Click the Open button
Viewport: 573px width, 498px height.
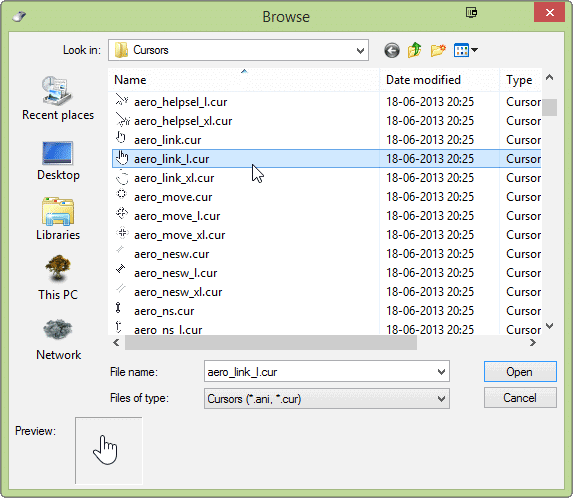pyautogui.click(x=520, y=372)
